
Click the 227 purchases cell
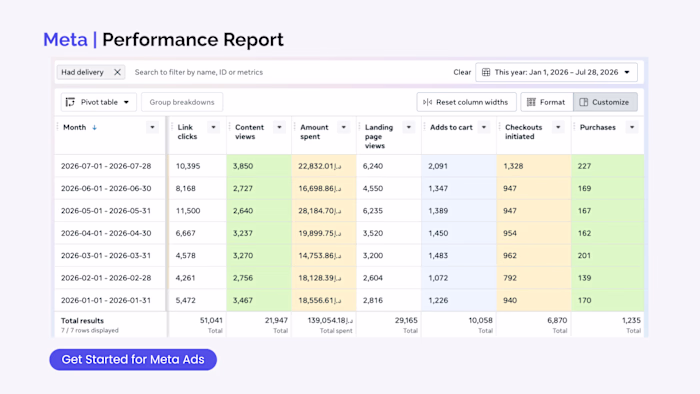click(608, 166)
